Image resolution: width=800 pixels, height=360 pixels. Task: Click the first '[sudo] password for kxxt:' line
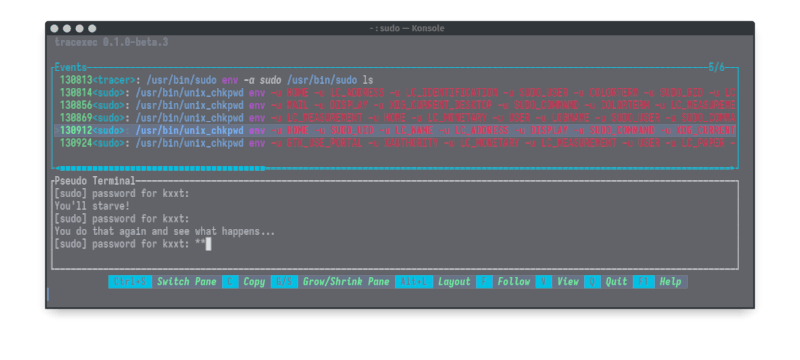pyautogui.click(x=122, y=194)
